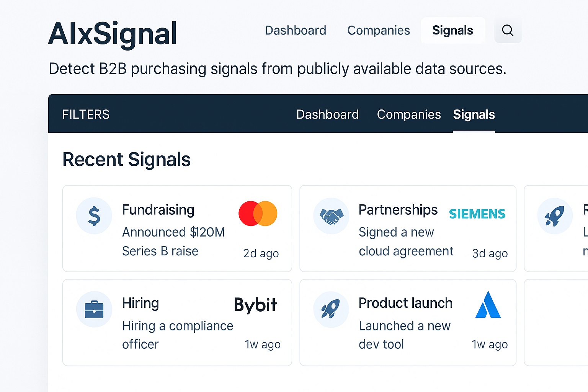This screenshot has width=588, height=392.
Task: Select Dashboard in the dark navigation bar
Action: click(x=327, y=114)
